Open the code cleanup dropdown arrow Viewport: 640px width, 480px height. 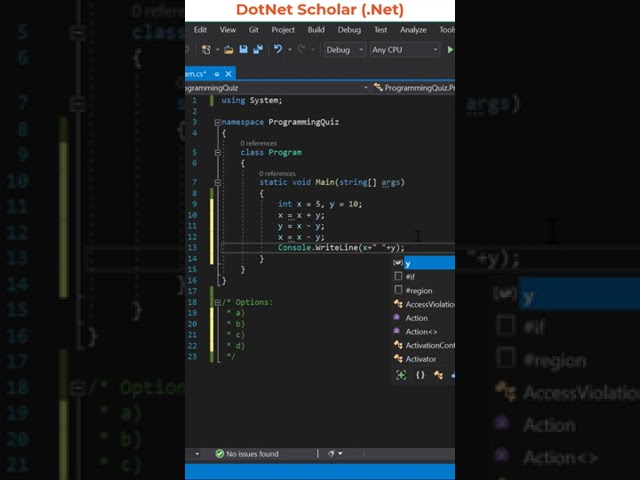[340, 453]
